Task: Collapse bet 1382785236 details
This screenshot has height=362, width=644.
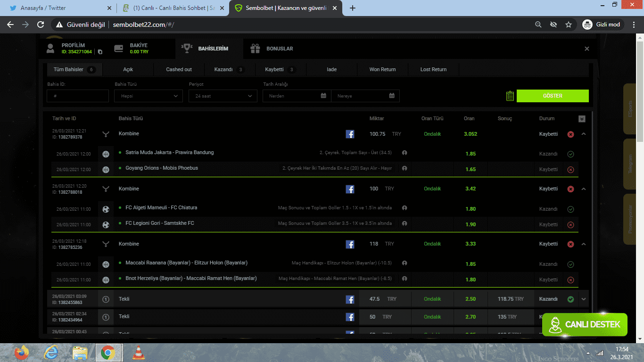Action: tap(584, 244)
